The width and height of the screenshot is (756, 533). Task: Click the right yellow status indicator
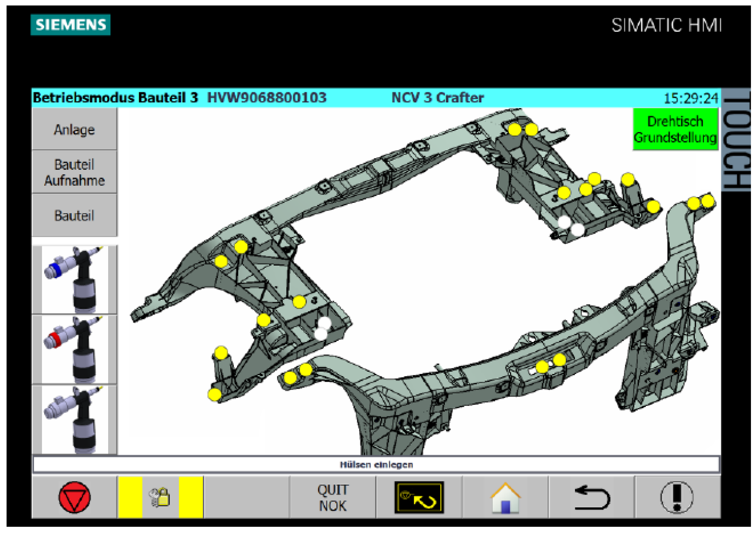coord(191,497)
